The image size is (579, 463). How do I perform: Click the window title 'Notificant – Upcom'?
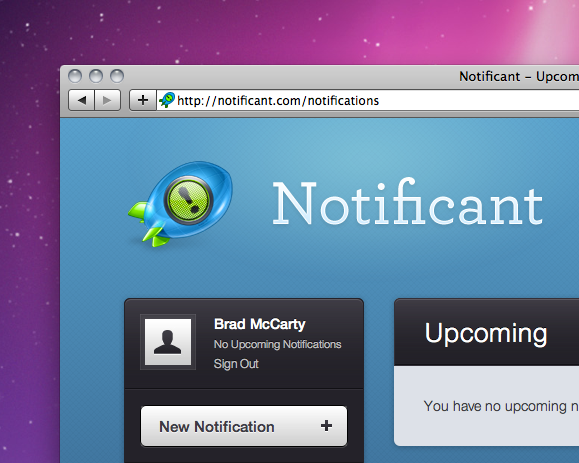(519, 76)
